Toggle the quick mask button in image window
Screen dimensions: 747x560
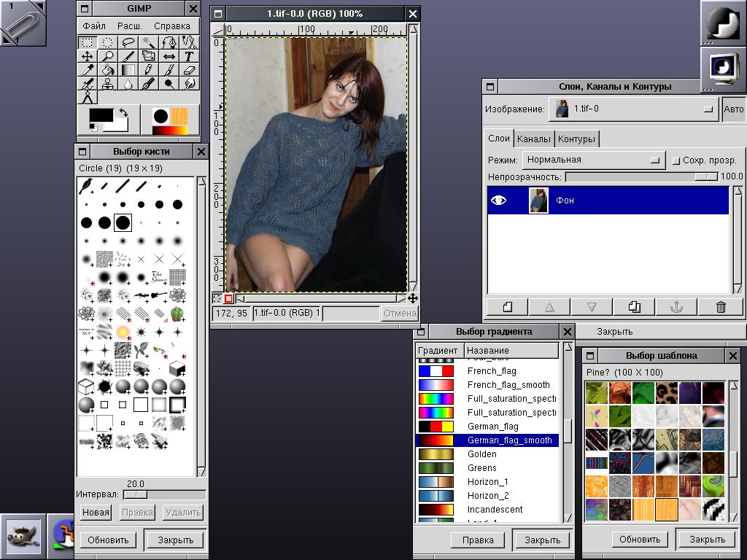[x=228, y=298]
